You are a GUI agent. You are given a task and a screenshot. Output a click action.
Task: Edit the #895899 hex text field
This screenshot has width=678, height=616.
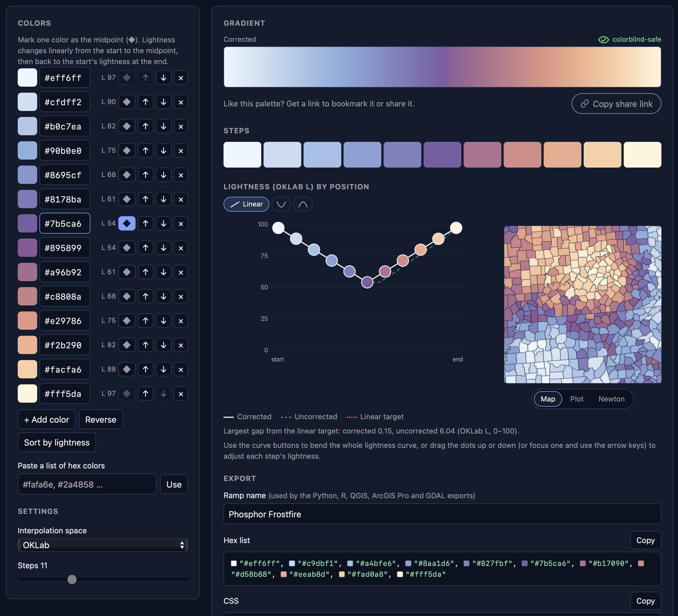coord(65,248)
